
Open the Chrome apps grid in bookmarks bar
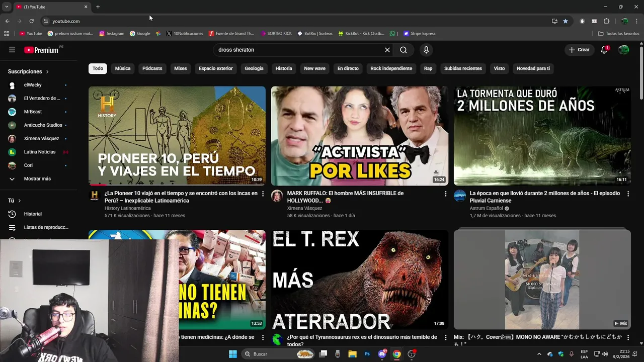click(x=7, y=34)
